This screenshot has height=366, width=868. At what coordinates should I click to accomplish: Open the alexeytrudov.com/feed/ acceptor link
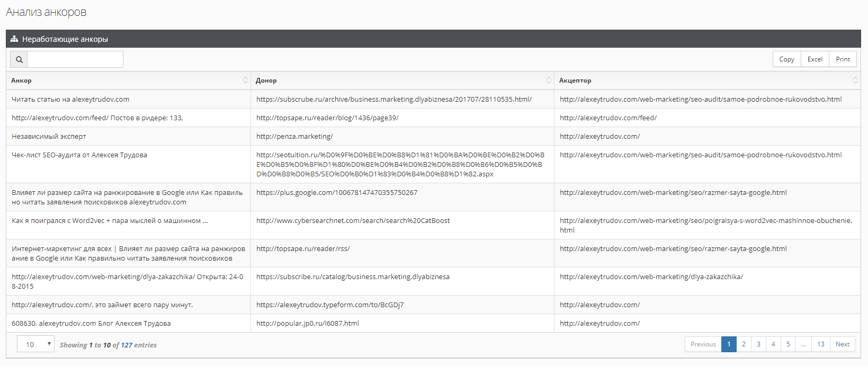(608, 118)
